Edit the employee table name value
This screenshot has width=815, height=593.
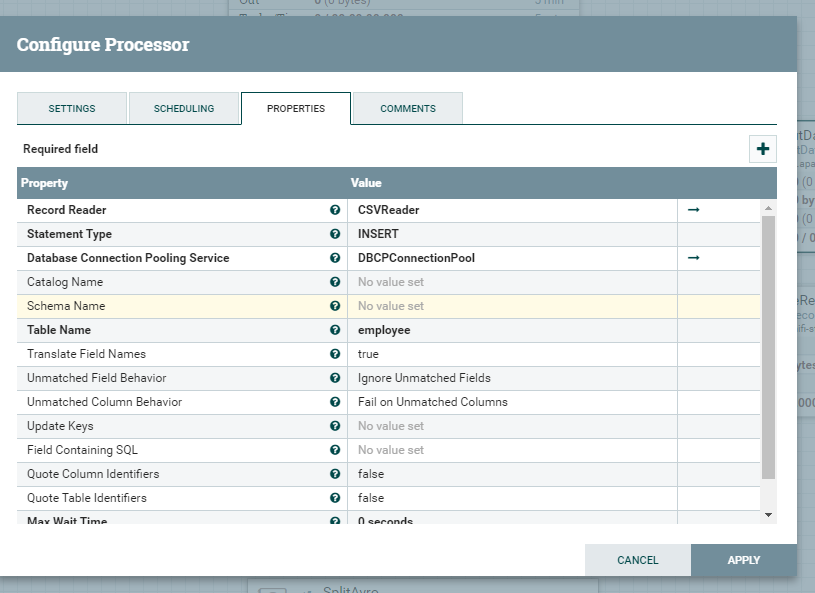pyautogui.click(x=512, y=330)
